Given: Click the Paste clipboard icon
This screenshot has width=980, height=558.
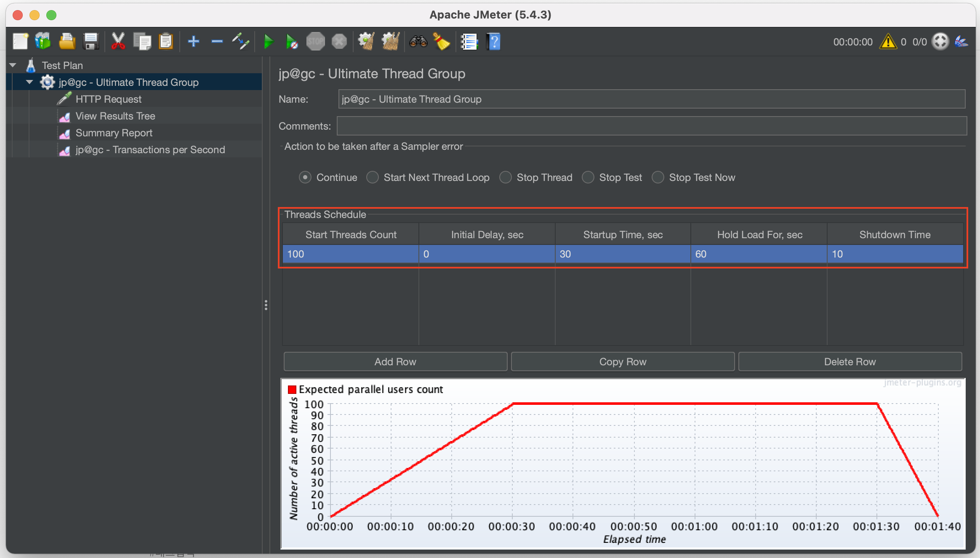Looking at the screenshot, I should click(166, 42).
